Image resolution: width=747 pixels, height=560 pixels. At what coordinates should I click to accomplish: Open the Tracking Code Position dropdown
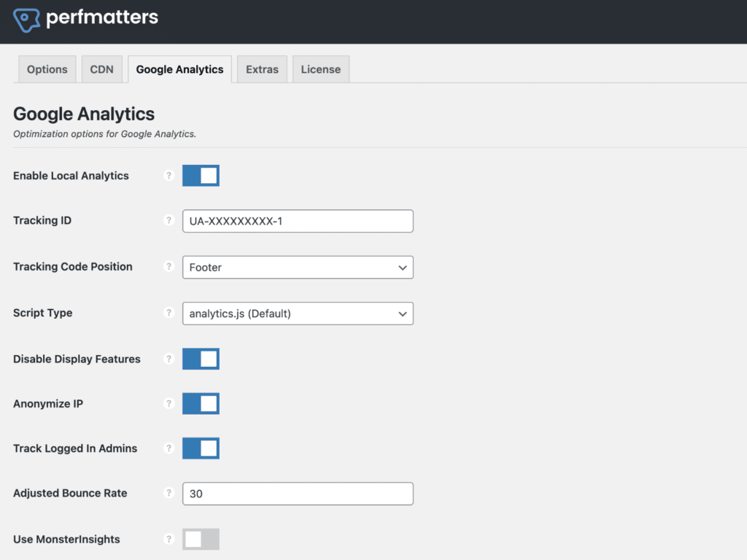297,267
